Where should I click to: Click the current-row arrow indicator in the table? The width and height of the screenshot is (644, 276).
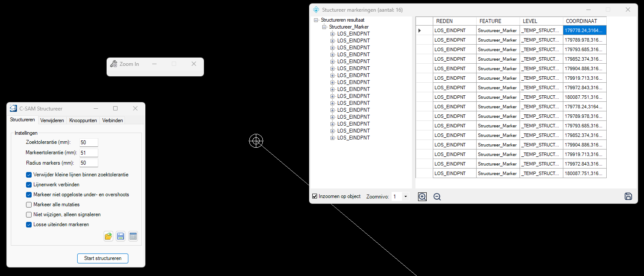pyautogui.click(x=419, y=30)
